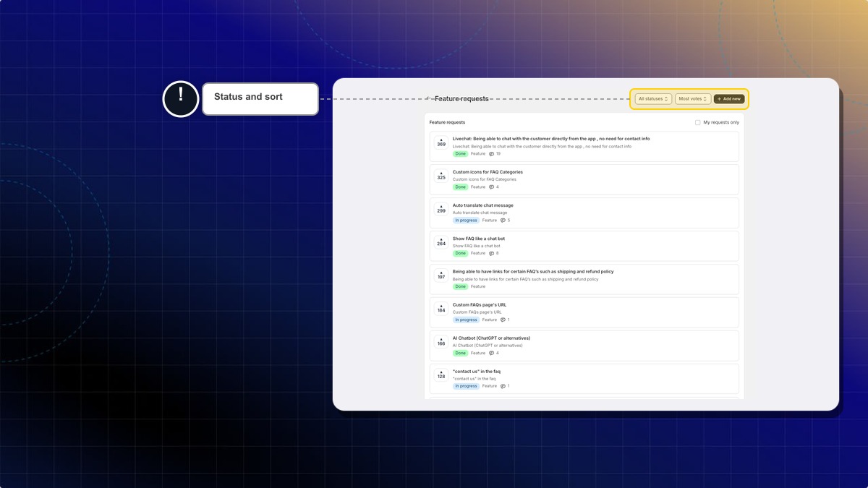Viewport: 868px width, 488px height.
Task: Click grey description under Show FAQ like a chat bot
Action: tap(477, 247)
